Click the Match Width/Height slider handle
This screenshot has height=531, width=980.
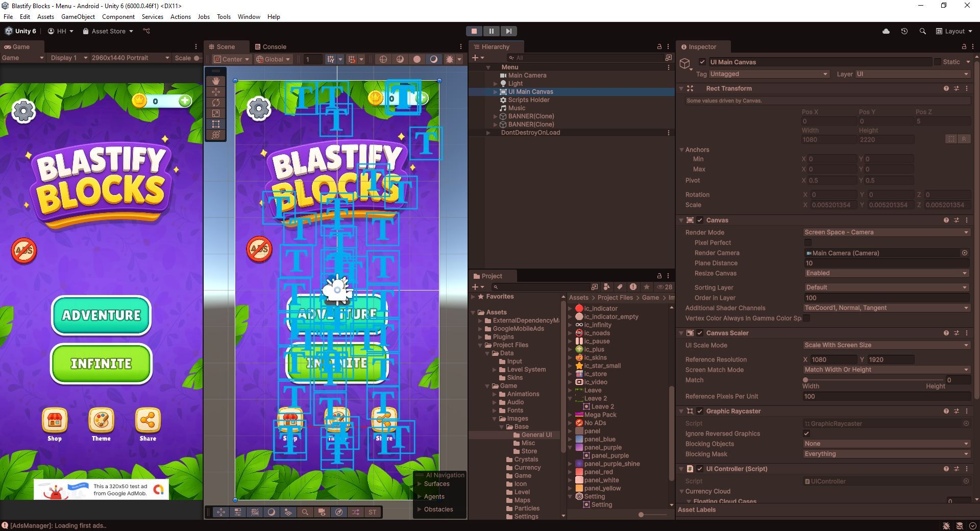point(805,380)
